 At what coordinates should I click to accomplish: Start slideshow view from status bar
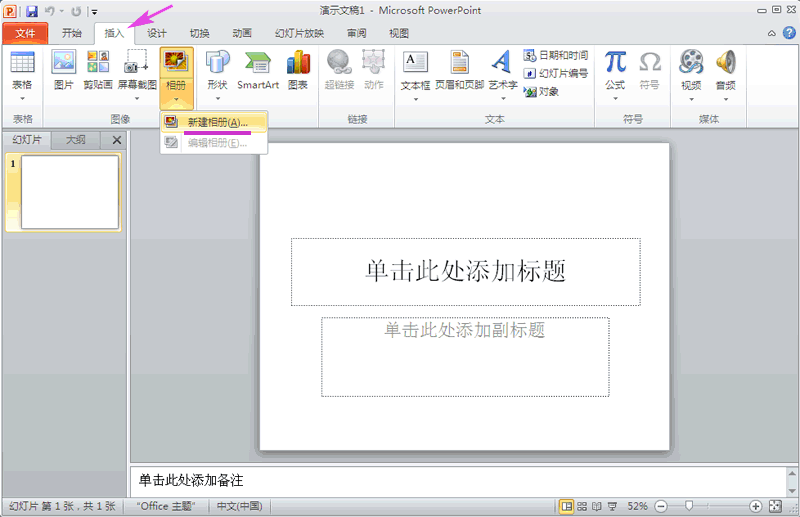coord(611,506)
